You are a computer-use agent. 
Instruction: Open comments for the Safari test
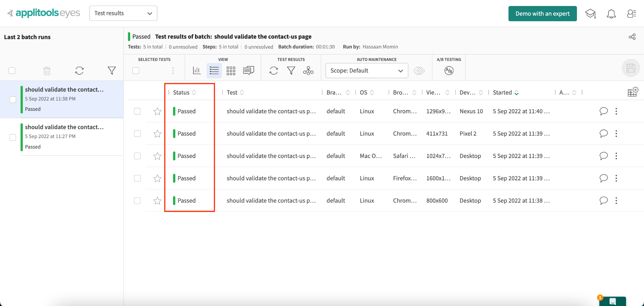click(603, 156)
